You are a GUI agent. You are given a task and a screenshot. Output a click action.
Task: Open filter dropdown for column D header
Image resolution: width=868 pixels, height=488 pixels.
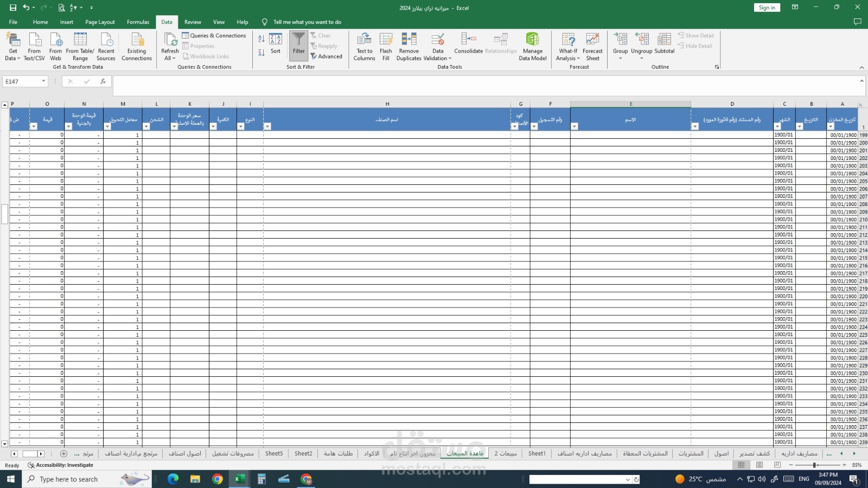tap(695, 126)
